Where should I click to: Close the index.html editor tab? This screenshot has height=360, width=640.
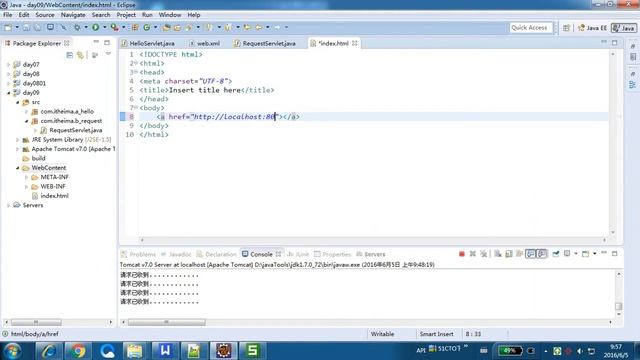click(355, 43)
